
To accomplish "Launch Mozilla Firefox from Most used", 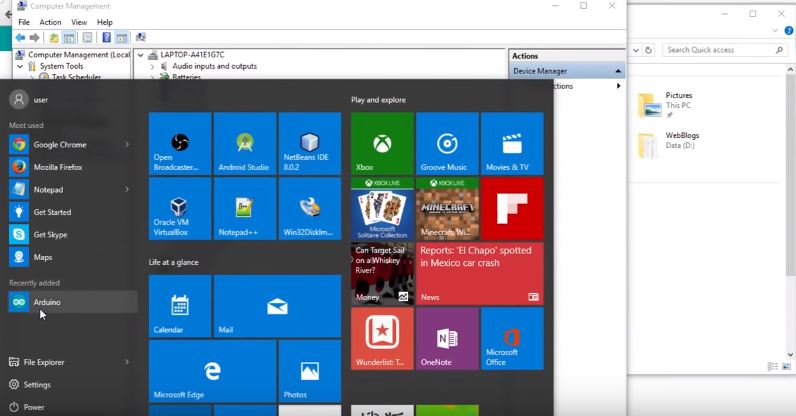I will [x=72, y=167].
